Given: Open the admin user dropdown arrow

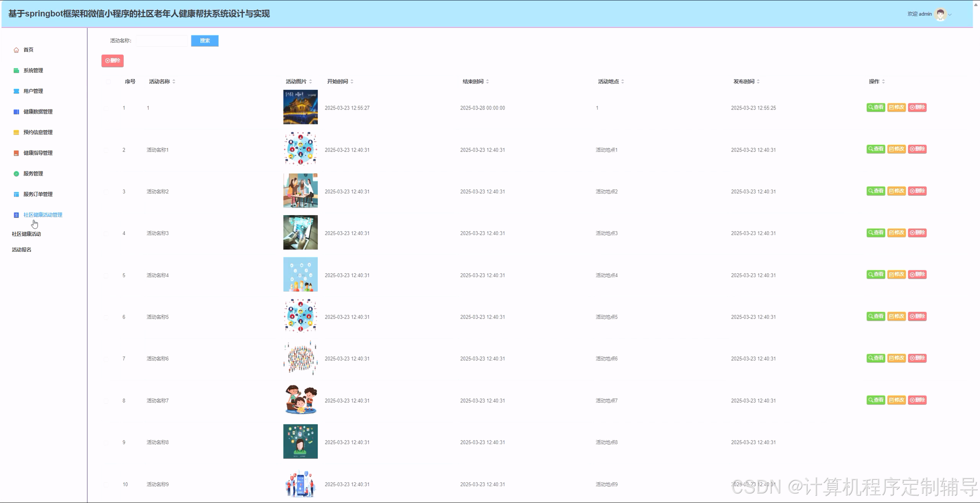Looking at the screenshot, I should pos(950,15).
